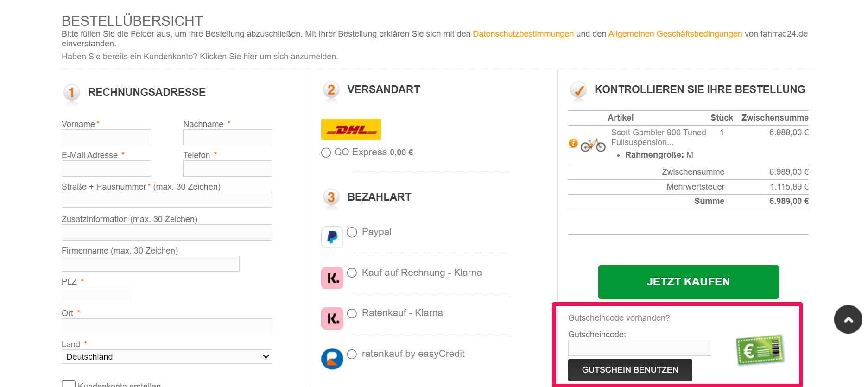Click the green voucher coupon image
Viewport: 868px width, 387px height.
[x=760, y=350]
